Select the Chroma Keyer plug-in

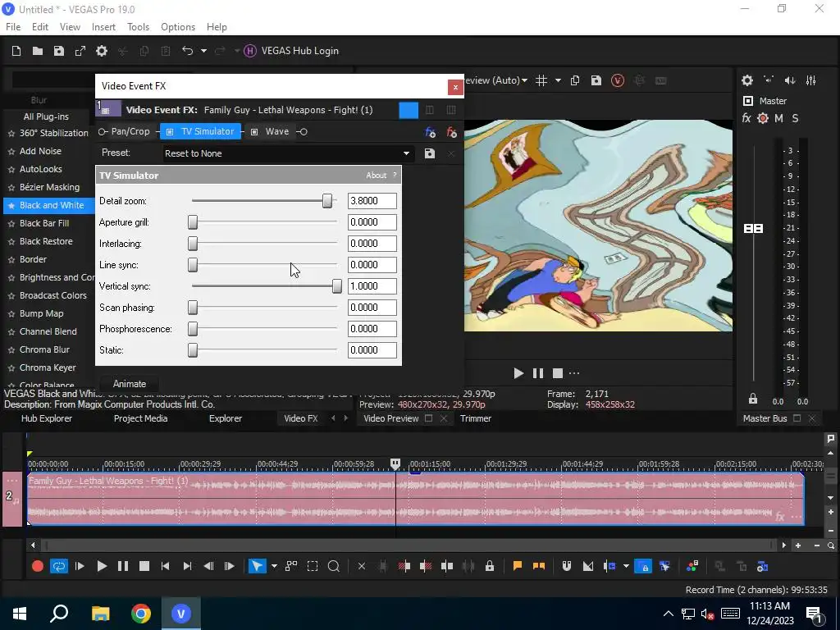(48, 367)
